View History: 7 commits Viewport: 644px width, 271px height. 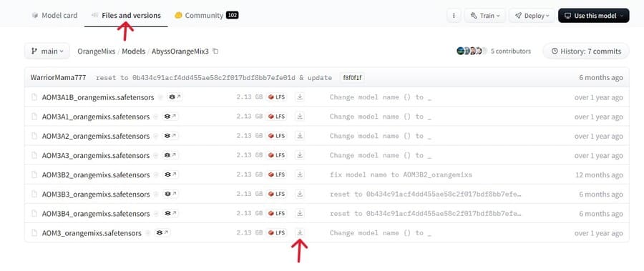[x=586, y=51]
